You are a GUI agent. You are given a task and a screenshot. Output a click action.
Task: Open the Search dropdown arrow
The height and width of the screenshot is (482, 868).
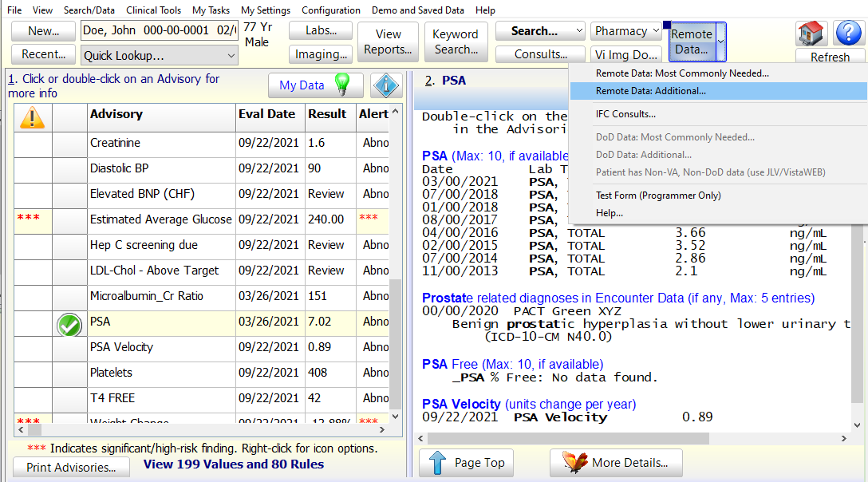click(x=579, y=31)
